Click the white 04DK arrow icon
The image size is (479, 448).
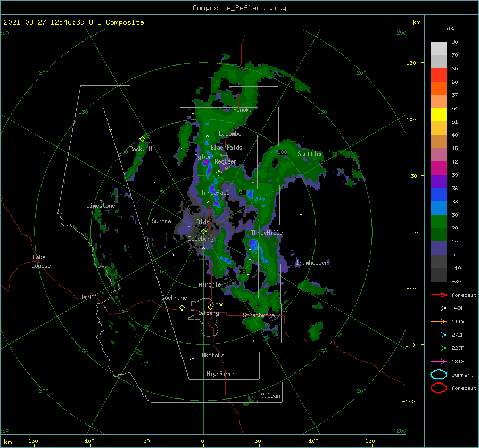pos(439,308)
